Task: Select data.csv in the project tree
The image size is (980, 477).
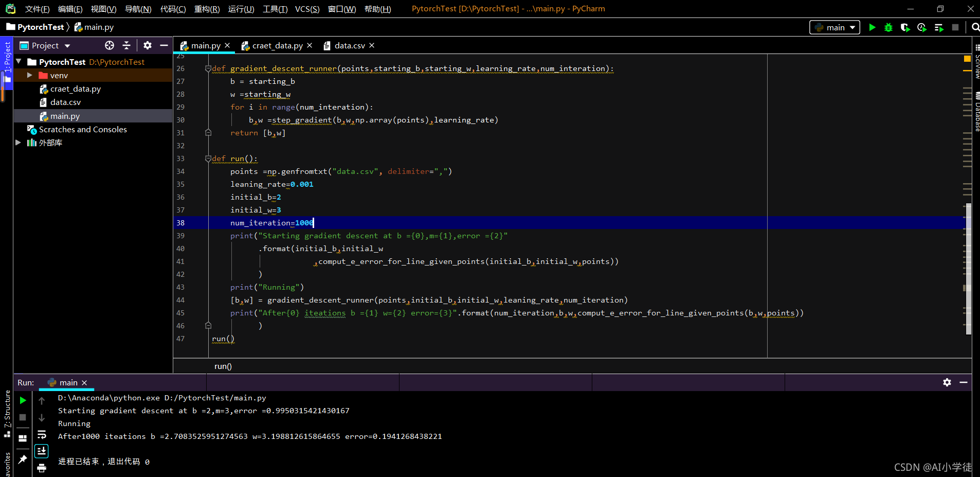Action: pyautogui.click(x=65, y=102)
